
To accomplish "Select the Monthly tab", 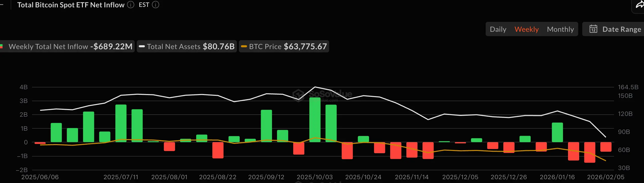I will click(560, 29).
